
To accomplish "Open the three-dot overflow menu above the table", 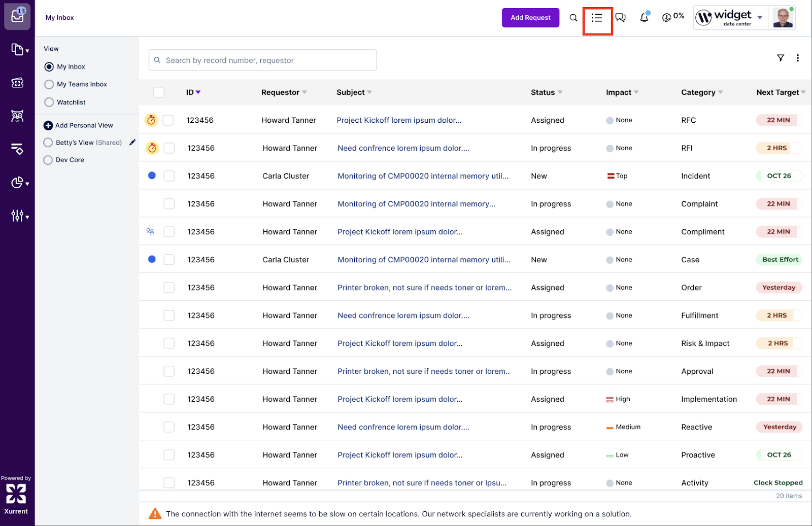I will (x=798, y=58).
